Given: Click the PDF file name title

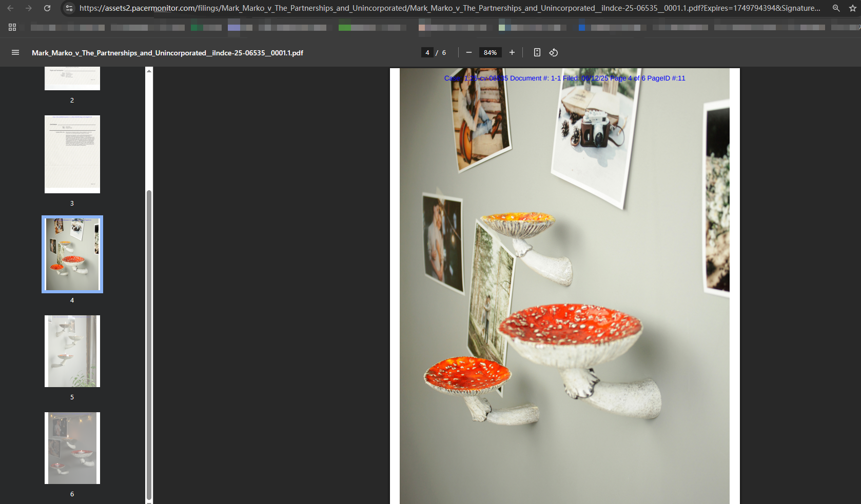Looking at the screenshot, I should click(x=167, y=53).
